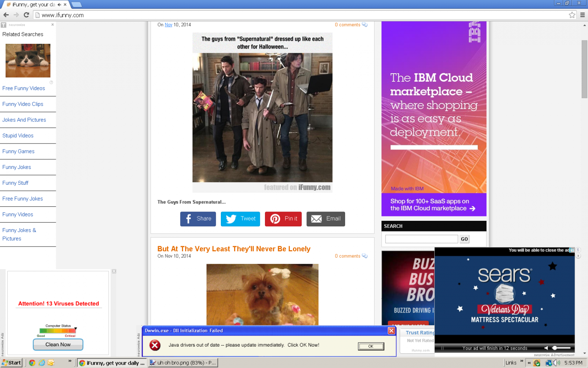The image size is (588, 368).
Task: Bookmark the page with the star icon
Action: (x=572, y=15)
